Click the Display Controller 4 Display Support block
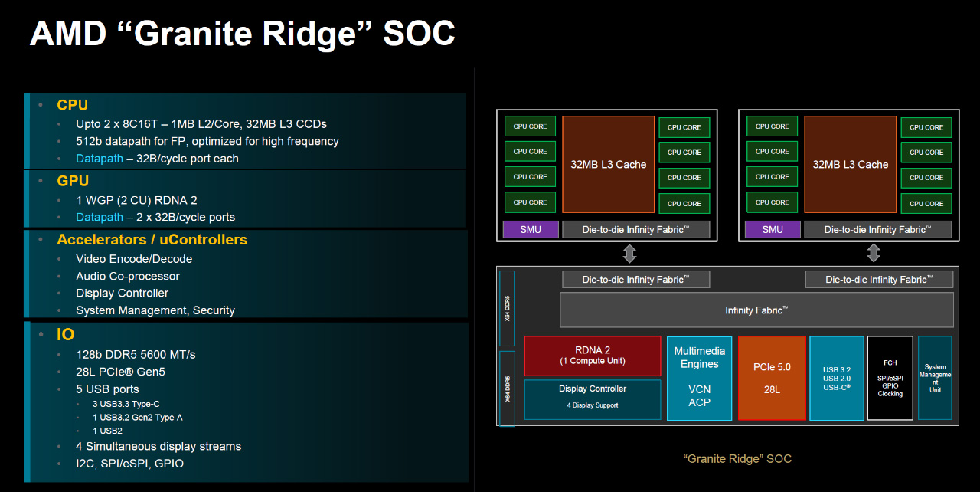980x492 pixels. click(x=593, y=399)
